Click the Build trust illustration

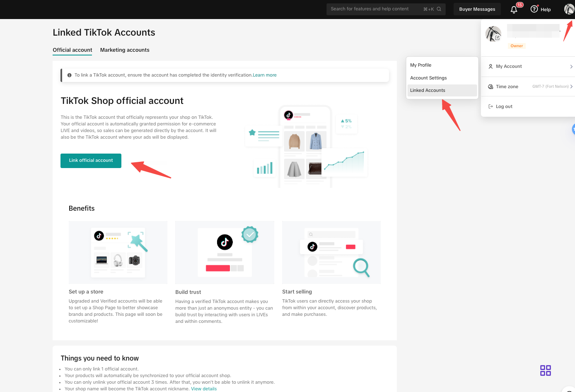pyautogui.click(x=225, y=253)
